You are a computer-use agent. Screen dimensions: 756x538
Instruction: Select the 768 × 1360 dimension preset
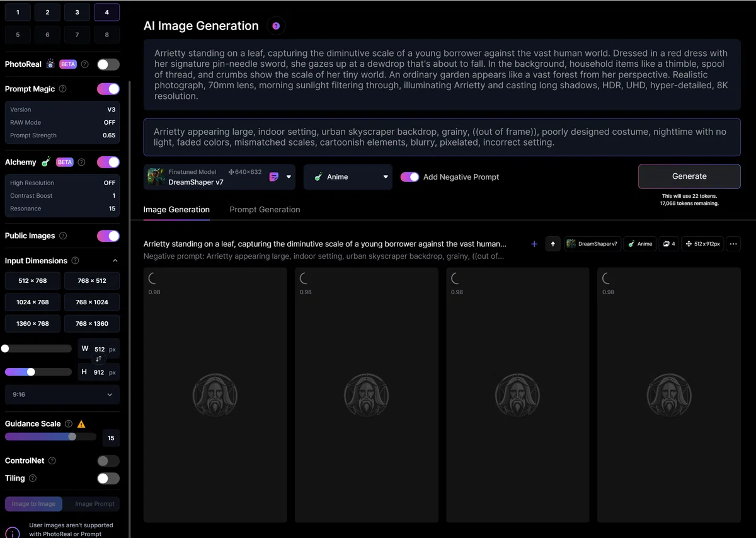coord(92,324)
